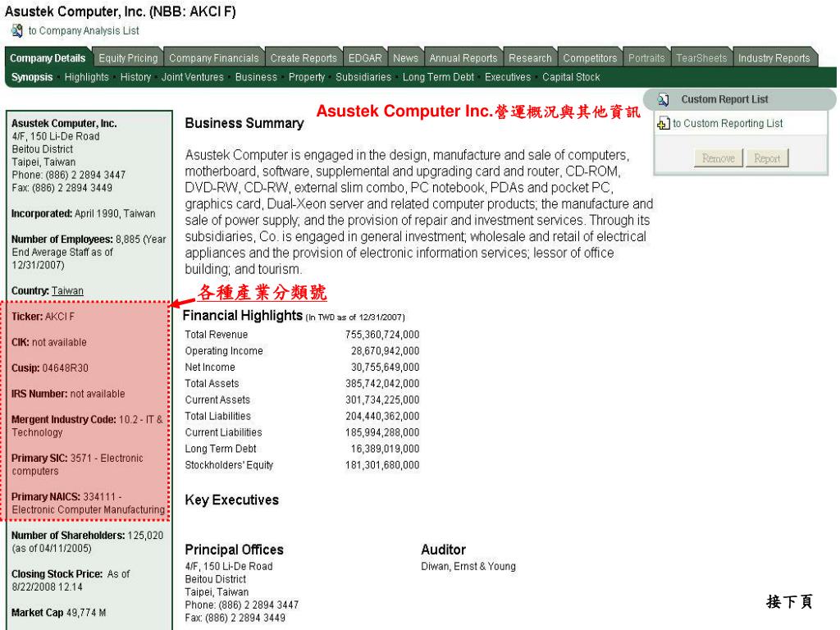The height and width of the screenshot is (630, 840).
Task: Click the Total Revenue value 755,360,724,000
Action: (x=382, y=335)
